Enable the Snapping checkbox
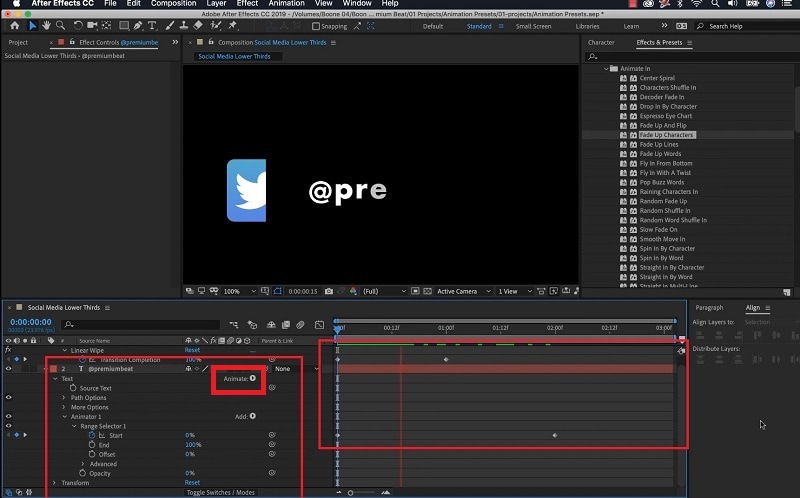Viewport: 800px width, 498px height. point(316,26)
